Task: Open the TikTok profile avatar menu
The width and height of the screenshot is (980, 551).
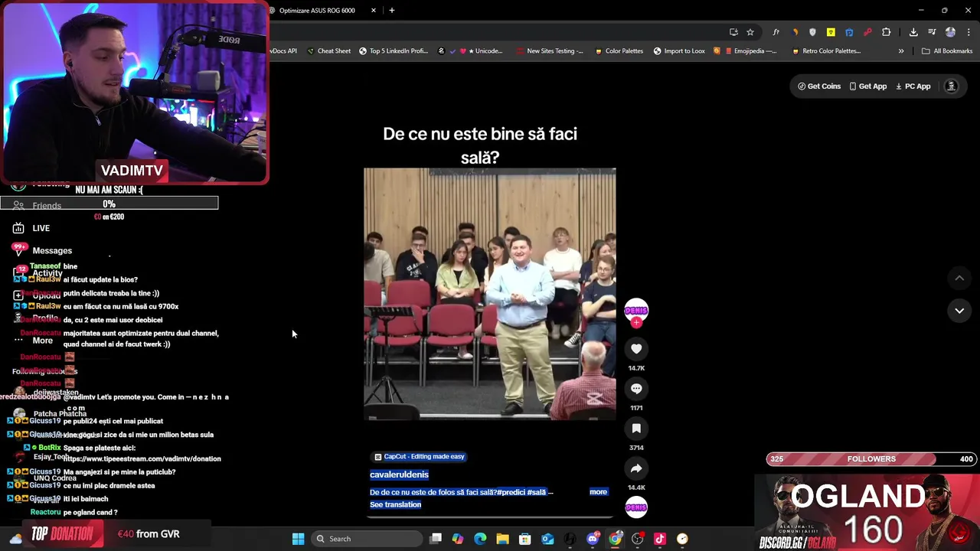Action: (x=952, y=86)
